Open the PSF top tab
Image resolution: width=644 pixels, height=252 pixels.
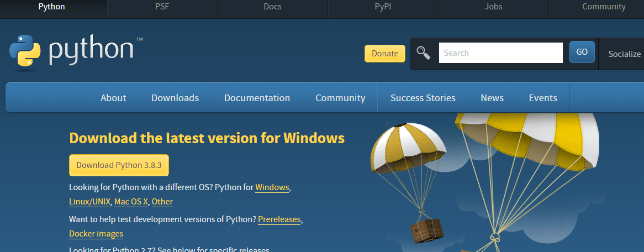pyautogui.click(x=162, y=7)
